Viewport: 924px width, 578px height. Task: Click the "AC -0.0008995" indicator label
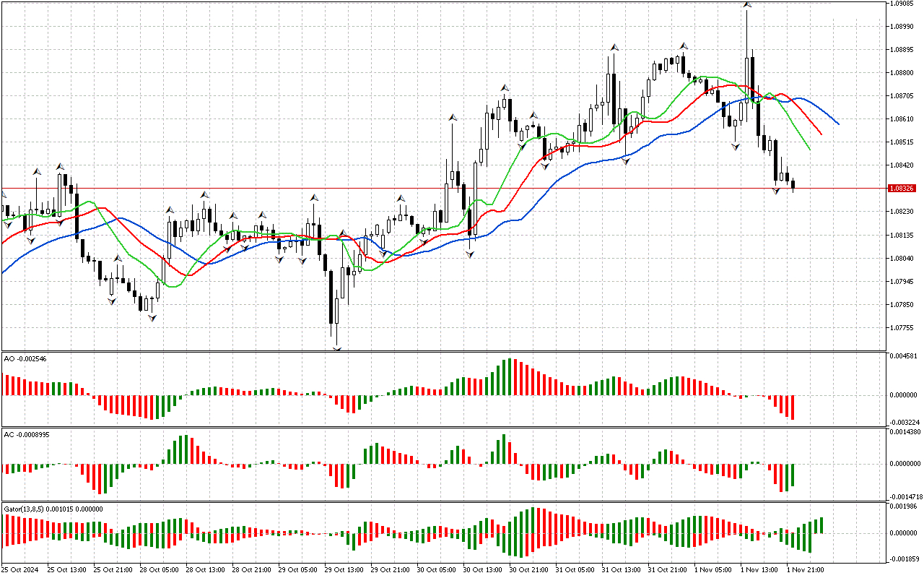(x=27, y=434)
